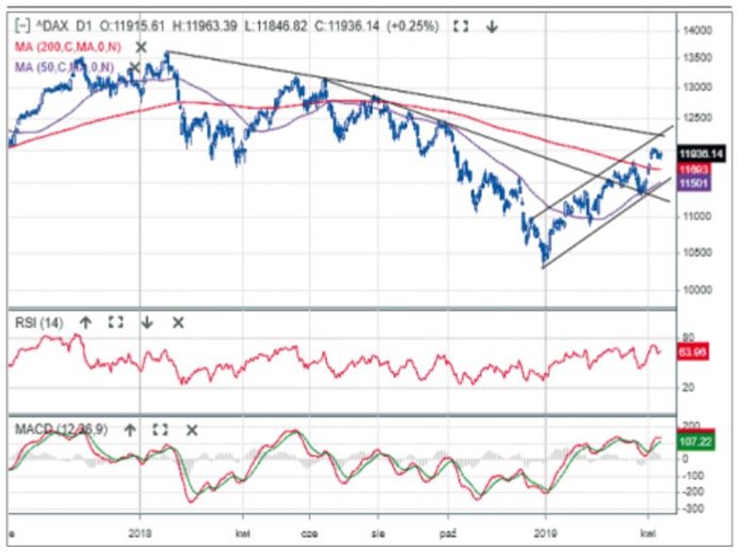The height and width of the screenshot is (560, 739).
Task: Remove the MA 50 moving average
Action: click(135, 66)
